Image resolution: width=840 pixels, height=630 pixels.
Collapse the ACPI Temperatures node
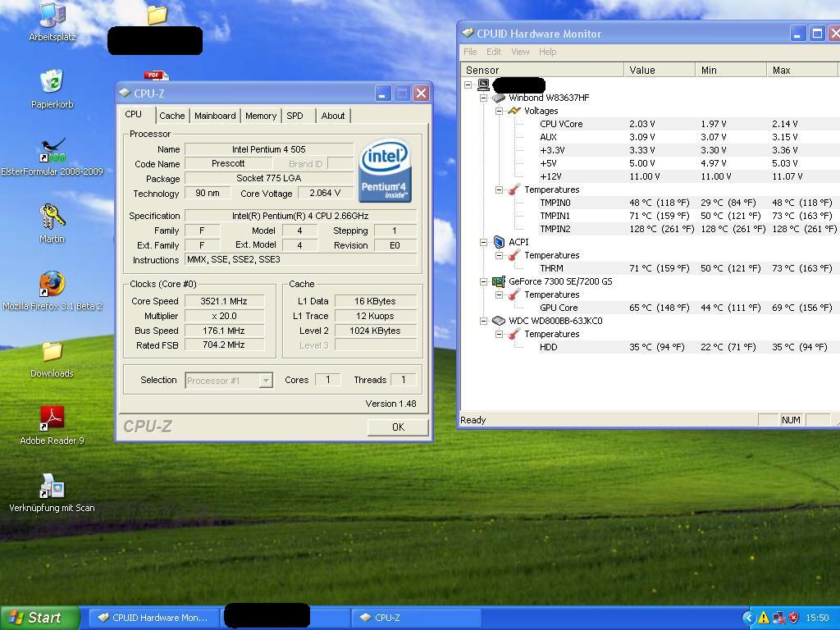(499, 255)
